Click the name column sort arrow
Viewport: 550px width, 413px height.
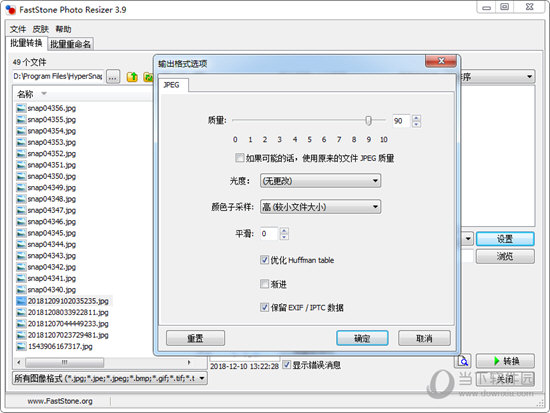click(44, 93)
